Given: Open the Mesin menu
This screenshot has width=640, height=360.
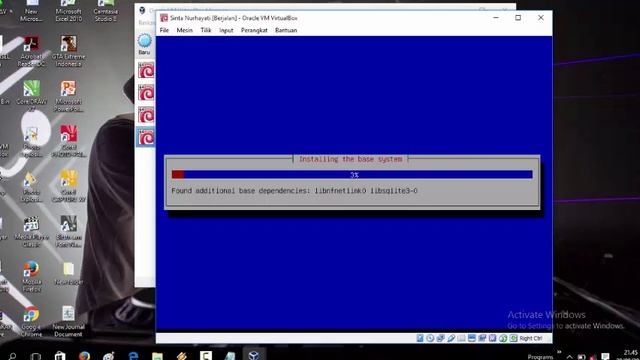Looking at the screenshot, I should tap(184, 30).
